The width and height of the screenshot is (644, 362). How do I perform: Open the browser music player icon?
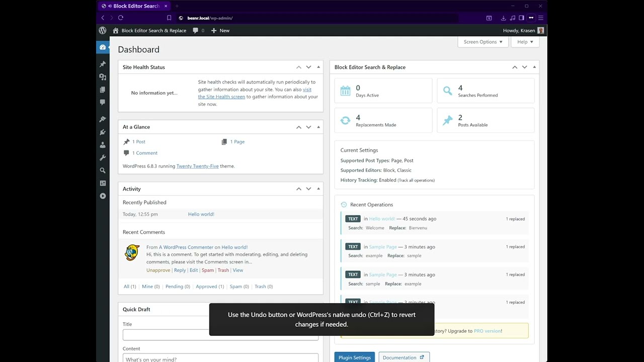pos(512,18)
